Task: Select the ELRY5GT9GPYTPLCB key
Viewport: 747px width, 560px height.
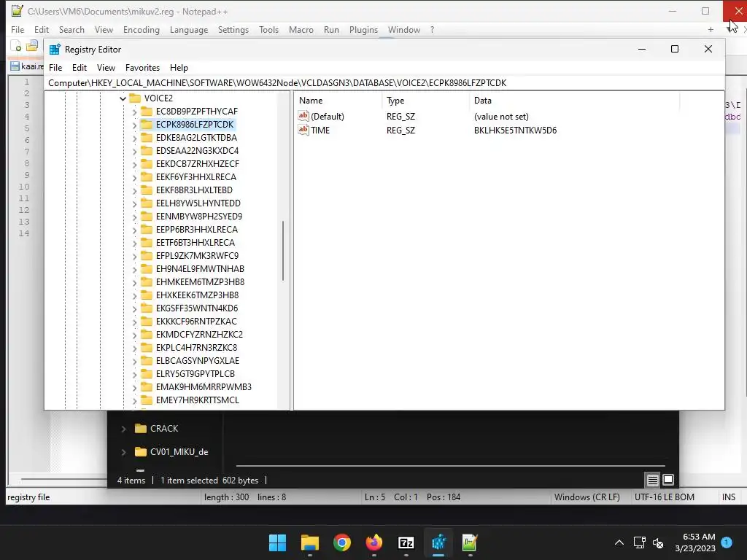Action: (x=196, y=374)
